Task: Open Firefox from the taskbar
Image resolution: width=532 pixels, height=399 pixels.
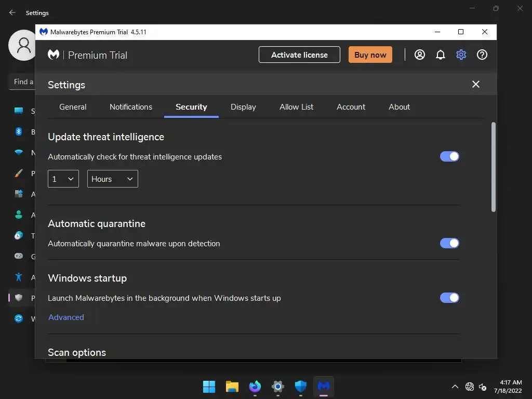Action: coord(255,387)
